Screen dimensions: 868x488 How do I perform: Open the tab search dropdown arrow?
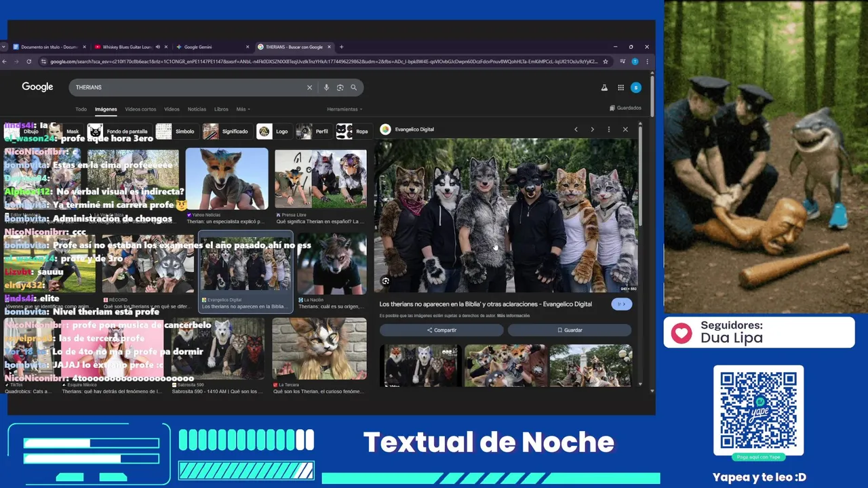[4, 47]
